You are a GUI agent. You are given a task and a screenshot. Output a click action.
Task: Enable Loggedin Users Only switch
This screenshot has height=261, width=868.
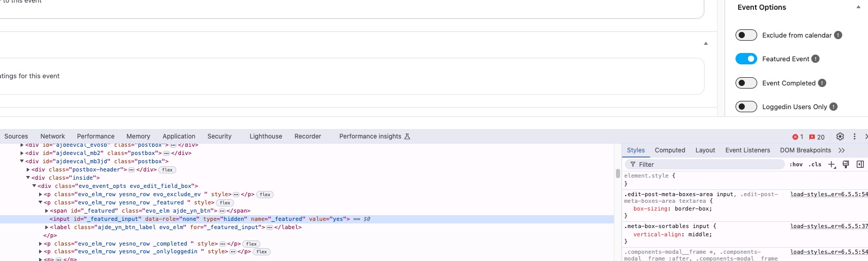point(746,107)
